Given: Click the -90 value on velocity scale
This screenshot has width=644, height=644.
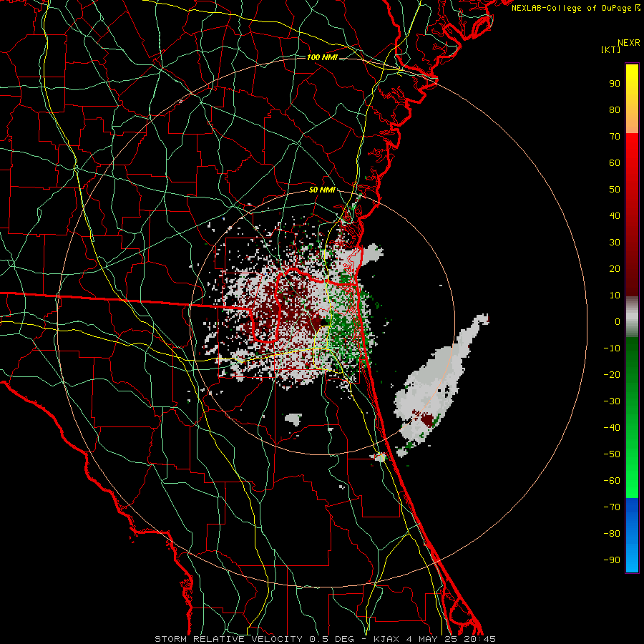Looking at the screenshot, I should (612, 560).
